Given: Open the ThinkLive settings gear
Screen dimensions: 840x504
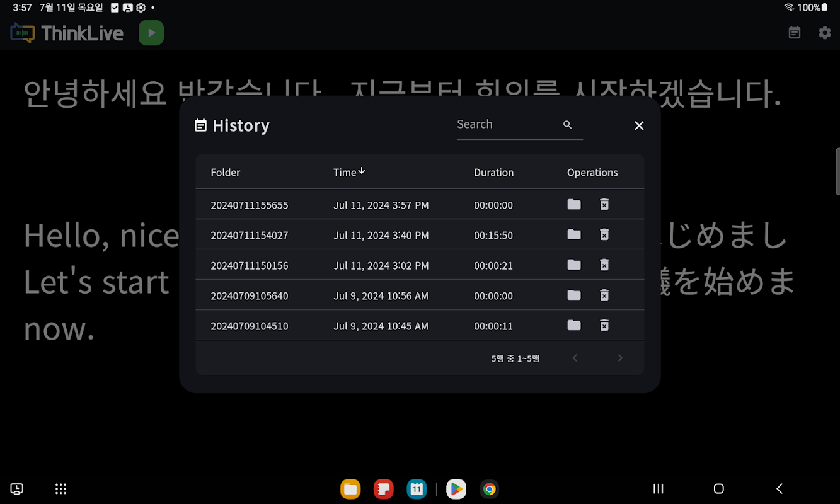Looking at the screenshot, I should point(824,33).
